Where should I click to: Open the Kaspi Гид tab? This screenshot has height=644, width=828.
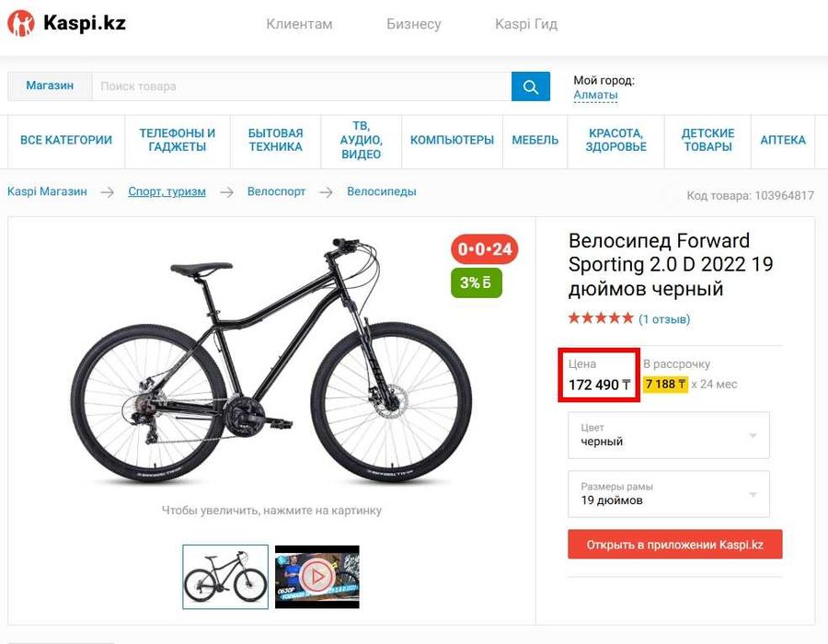[525, 24]
